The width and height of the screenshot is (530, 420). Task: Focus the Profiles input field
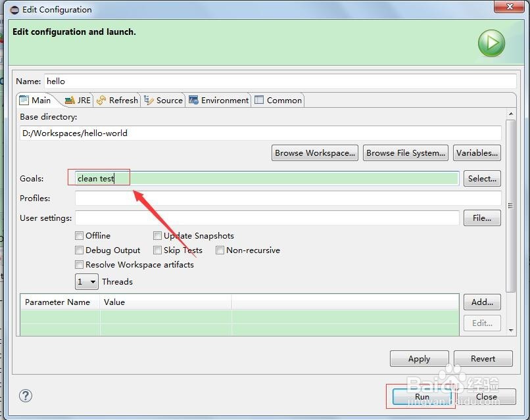288,198
